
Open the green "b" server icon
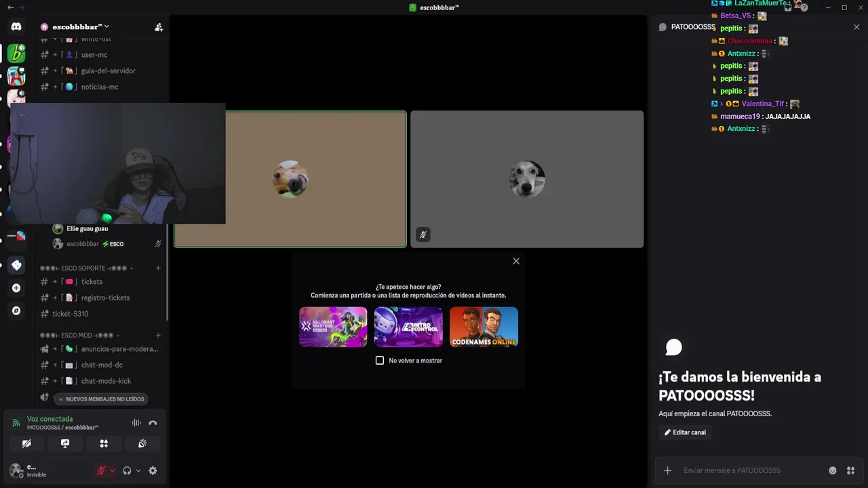(x=16, y=53)
